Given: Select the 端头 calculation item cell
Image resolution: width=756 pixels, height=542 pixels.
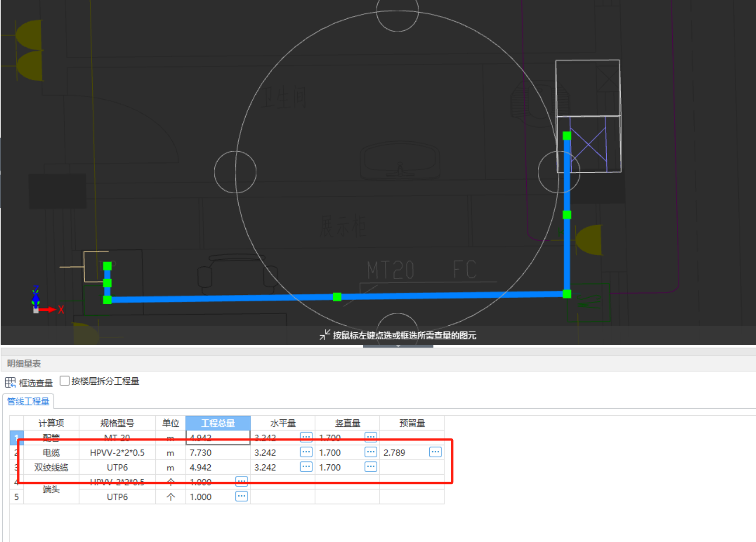Looking at the screenshot, I should click(51, 489).
